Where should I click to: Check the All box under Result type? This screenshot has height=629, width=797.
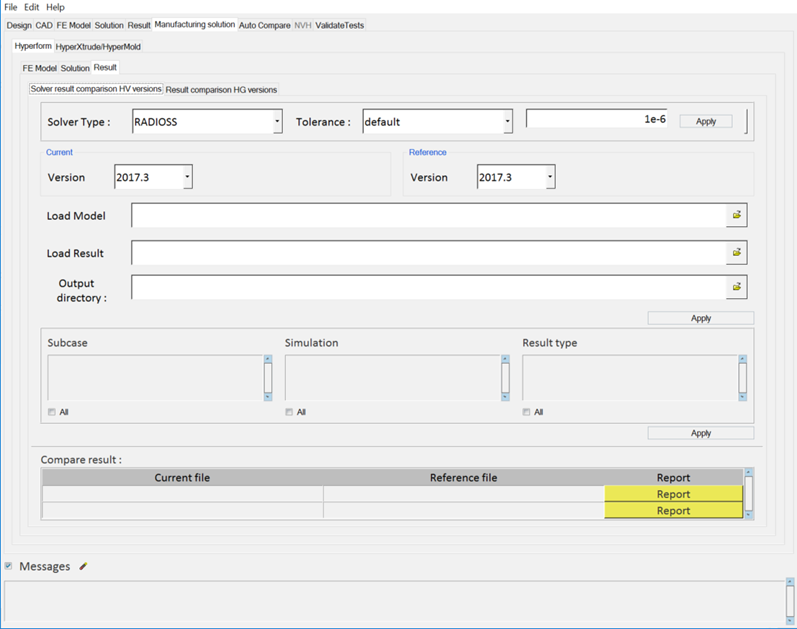tap(527, 412)
